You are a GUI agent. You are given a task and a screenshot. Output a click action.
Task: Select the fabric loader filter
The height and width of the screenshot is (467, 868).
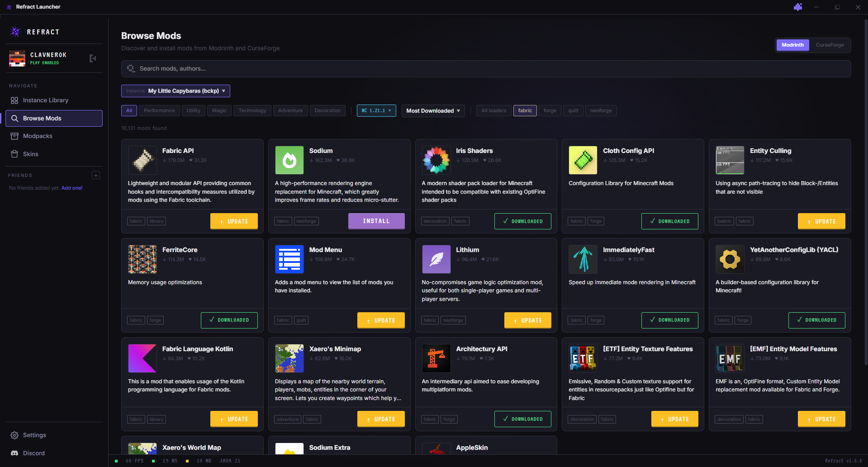pyautogui.click(x=525, y=111)
